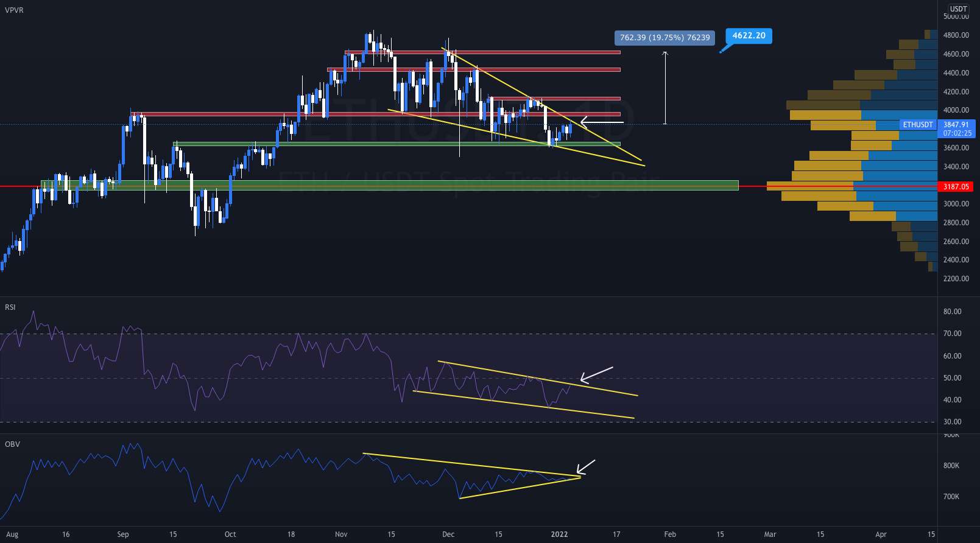
Task: Click the Dec date on time axis
Action: click(448, 534)
